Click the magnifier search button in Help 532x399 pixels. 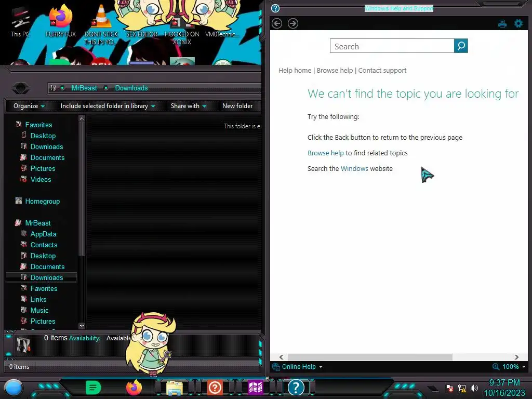(x=461, y=46)
